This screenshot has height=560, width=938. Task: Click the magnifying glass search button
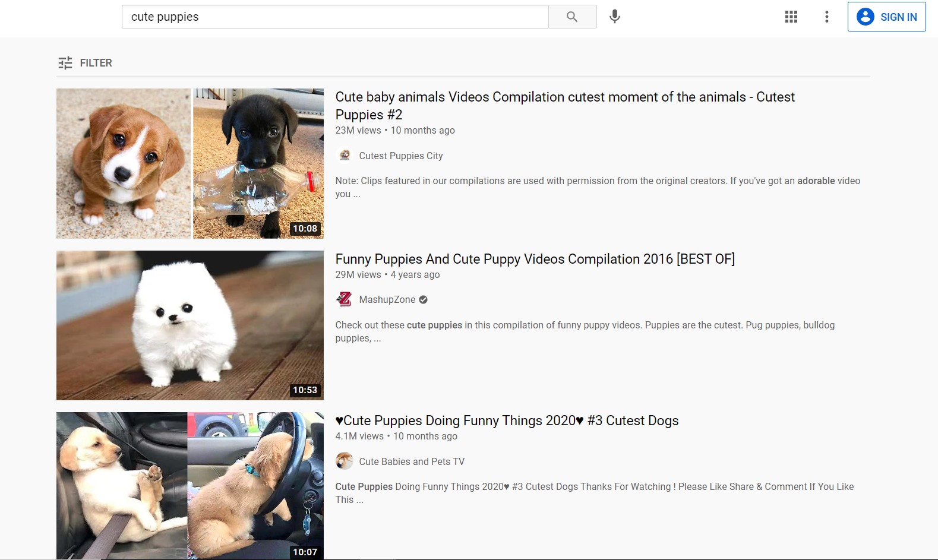571,17
